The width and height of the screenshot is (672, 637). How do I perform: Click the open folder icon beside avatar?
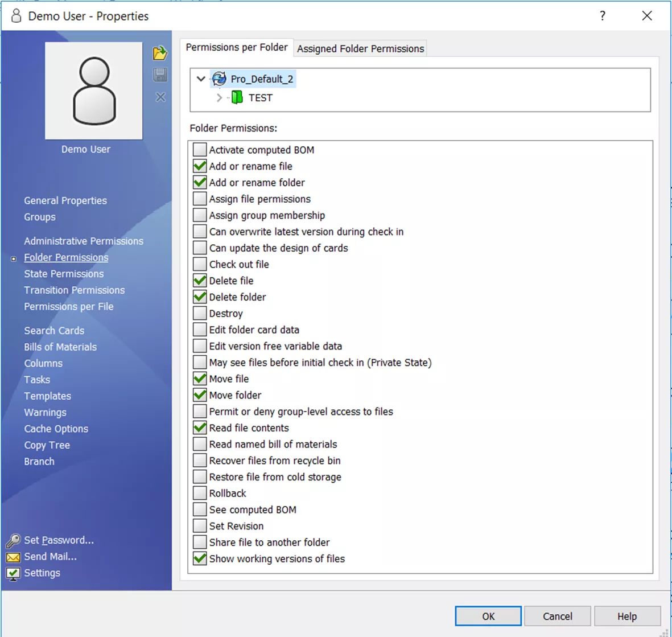(x=160, y=53)
